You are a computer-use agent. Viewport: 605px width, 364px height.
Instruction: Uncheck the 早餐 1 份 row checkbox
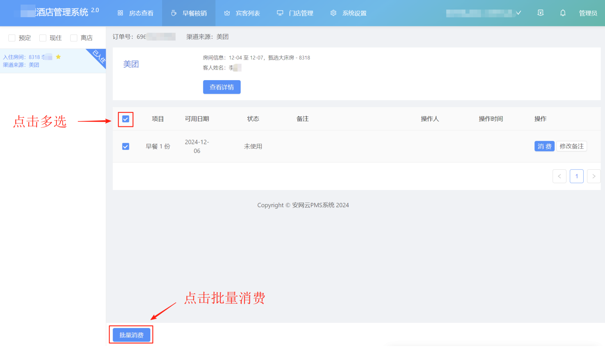click(x=126, y=147)
